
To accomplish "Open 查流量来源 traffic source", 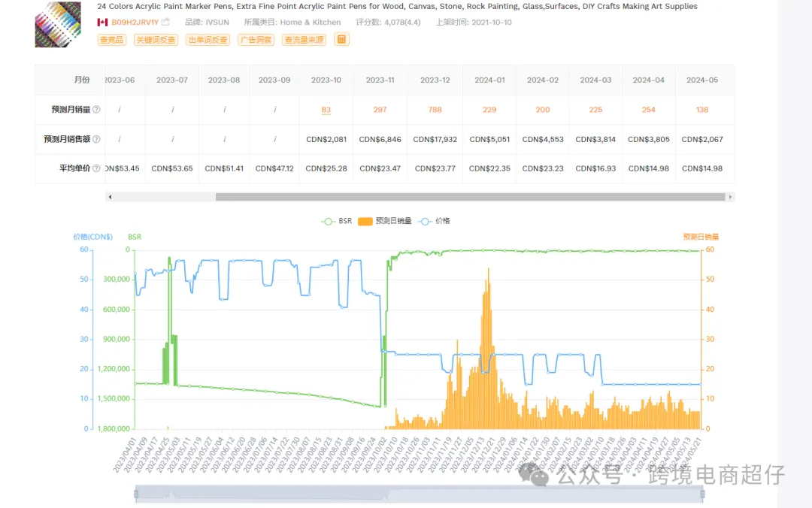I will (304, 40).
